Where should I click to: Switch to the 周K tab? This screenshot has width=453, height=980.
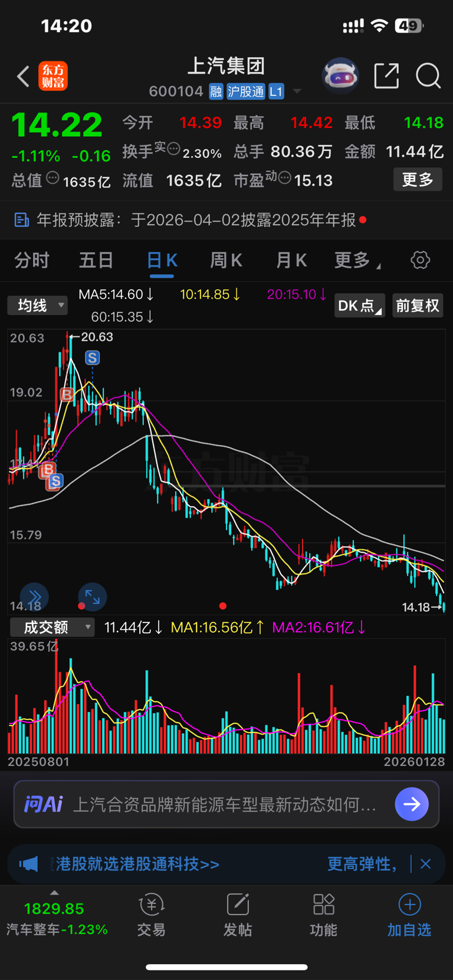point(226,260)
